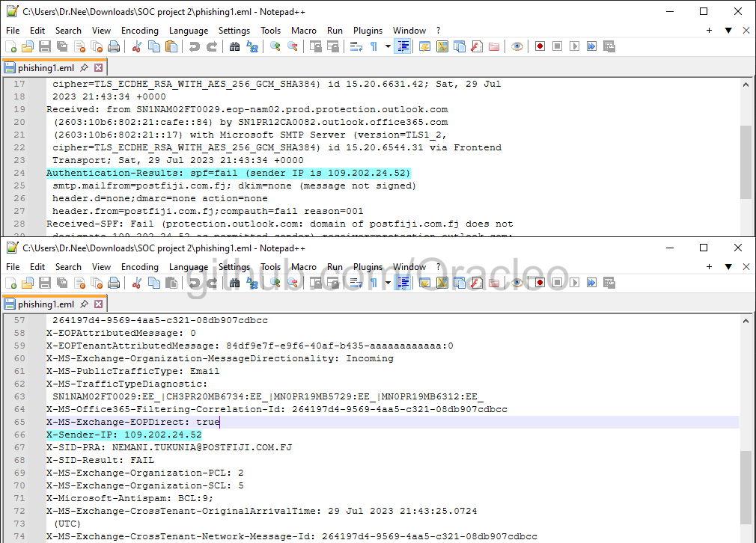Open Settings menu in top window
Image resolution: width=756 pixels, height=543 pixels.
234,31
